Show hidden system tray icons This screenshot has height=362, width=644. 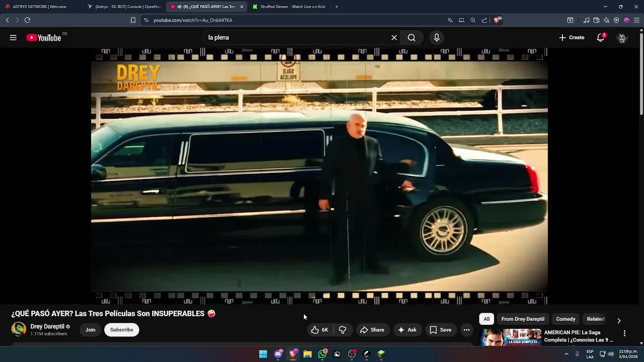(567, 354)
